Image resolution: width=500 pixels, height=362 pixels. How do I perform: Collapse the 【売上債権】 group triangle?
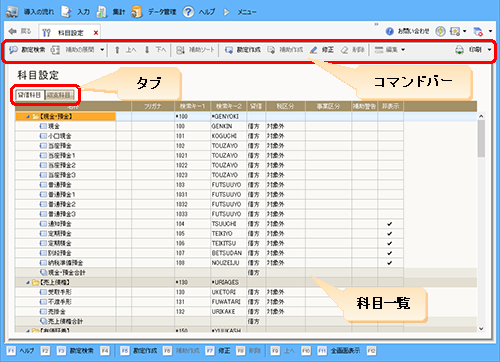28,283
